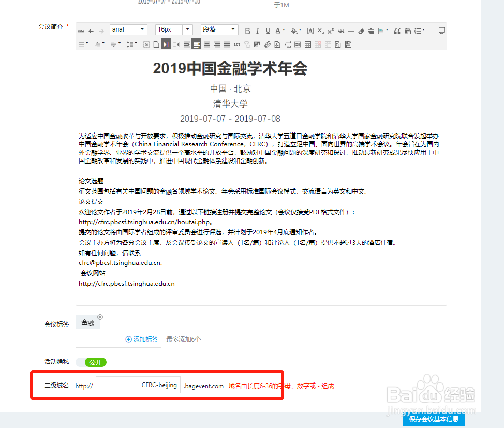Screen dimensions: 504x428
Task: Set justified text alignment
Action: point(227,45)
